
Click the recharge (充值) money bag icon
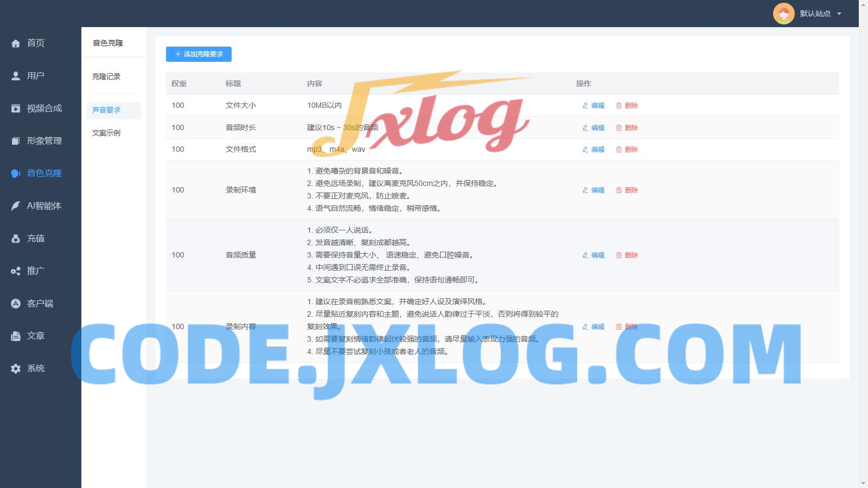[x=16, y=239]
